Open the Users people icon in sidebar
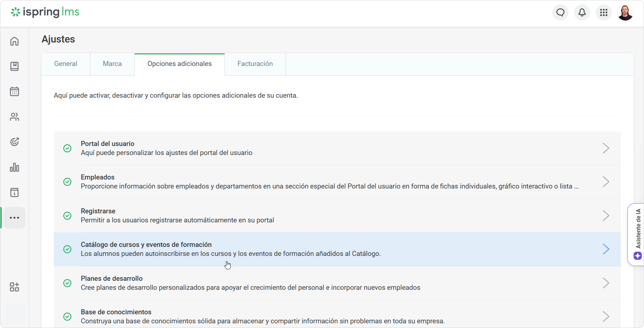 tap(14, 117)
